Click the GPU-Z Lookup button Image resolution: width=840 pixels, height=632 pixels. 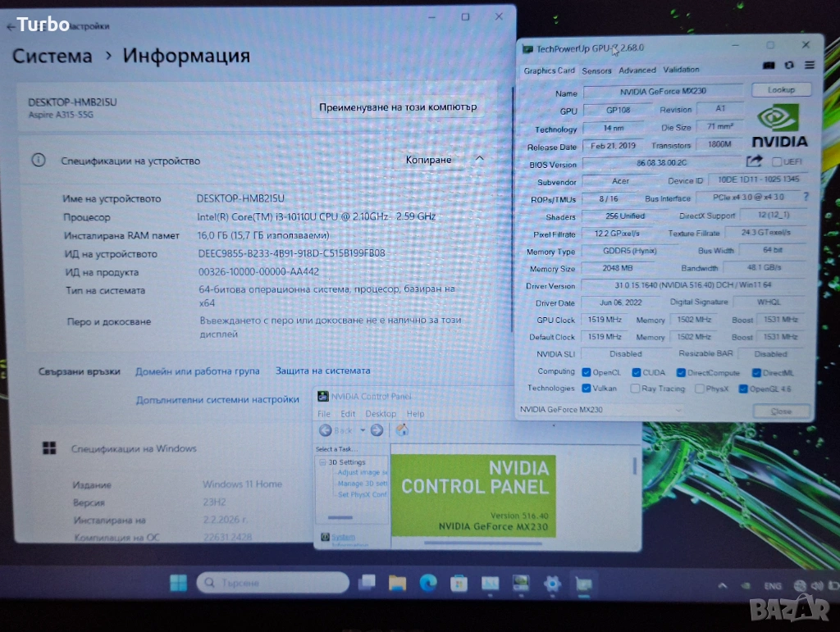click(781, 90)
